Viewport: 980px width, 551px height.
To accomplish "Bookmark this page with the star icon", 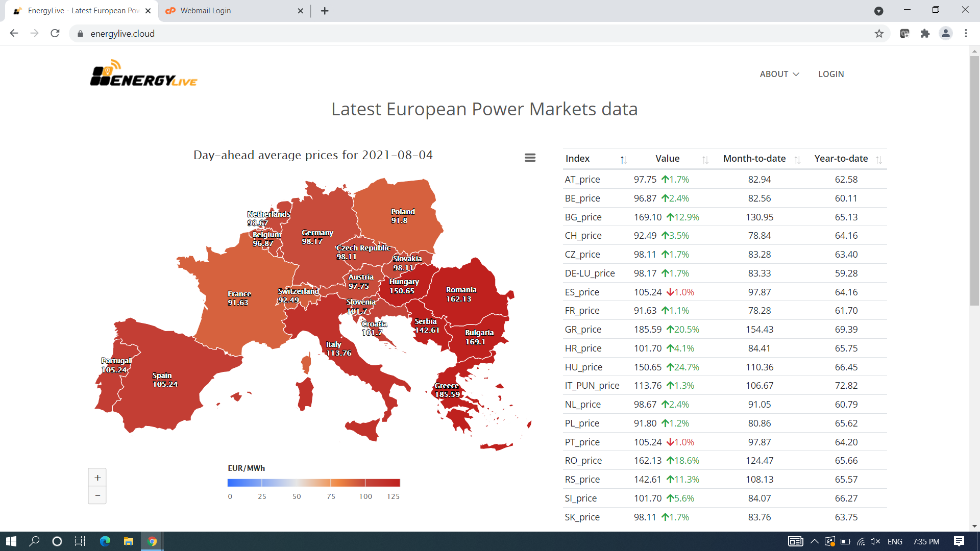I will (x=879, y=34).
